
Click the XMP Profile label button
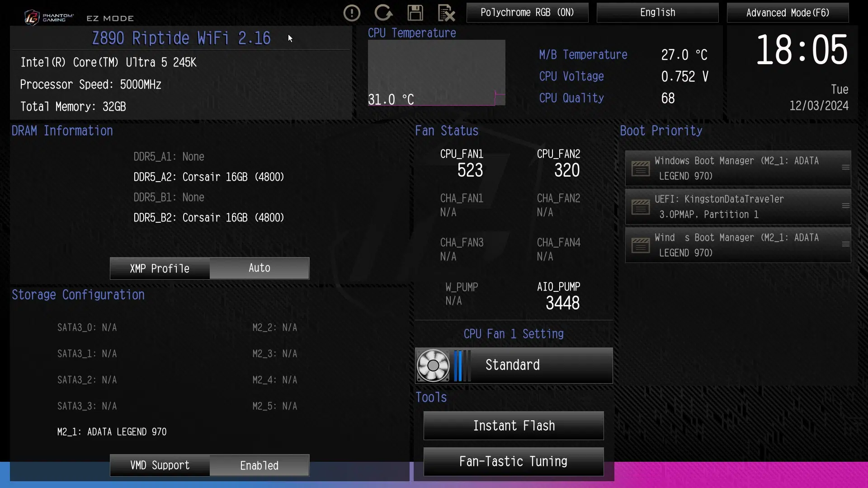click(x=160, y=268)
